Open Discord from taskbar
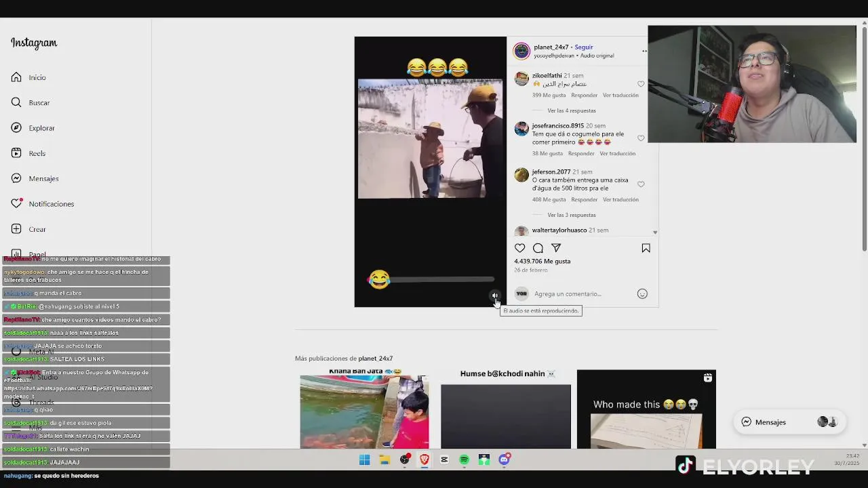Viewport: 868px width, 488px height. coord(504,460)
